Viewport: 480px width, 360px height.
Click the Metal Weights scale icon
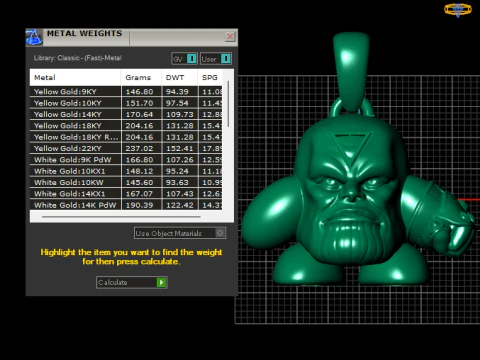coord(34,37)
